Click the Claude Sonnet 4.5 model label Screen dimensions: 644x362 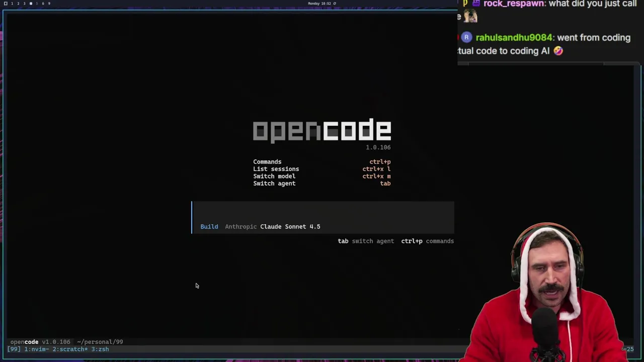(290, 227)
